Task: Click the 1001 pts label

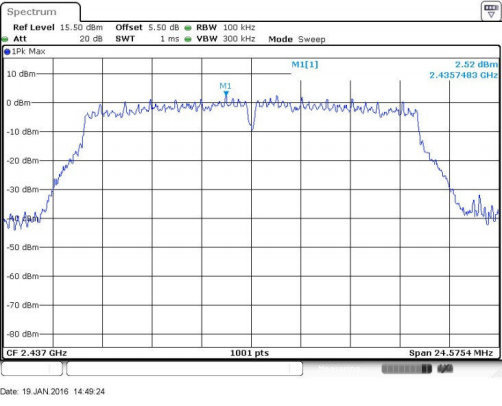Action: [249, 353]
